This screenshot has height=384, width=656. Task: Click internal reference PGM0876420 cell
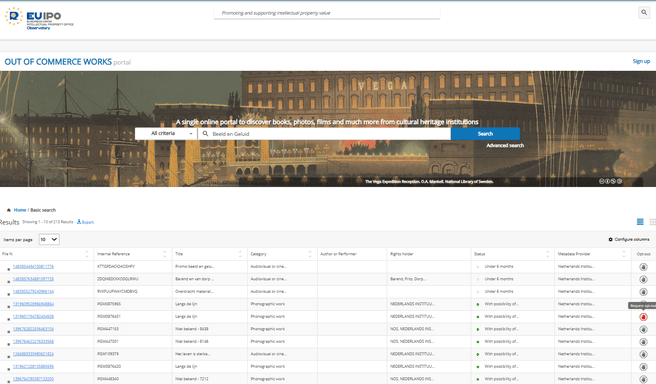(109, 366)
